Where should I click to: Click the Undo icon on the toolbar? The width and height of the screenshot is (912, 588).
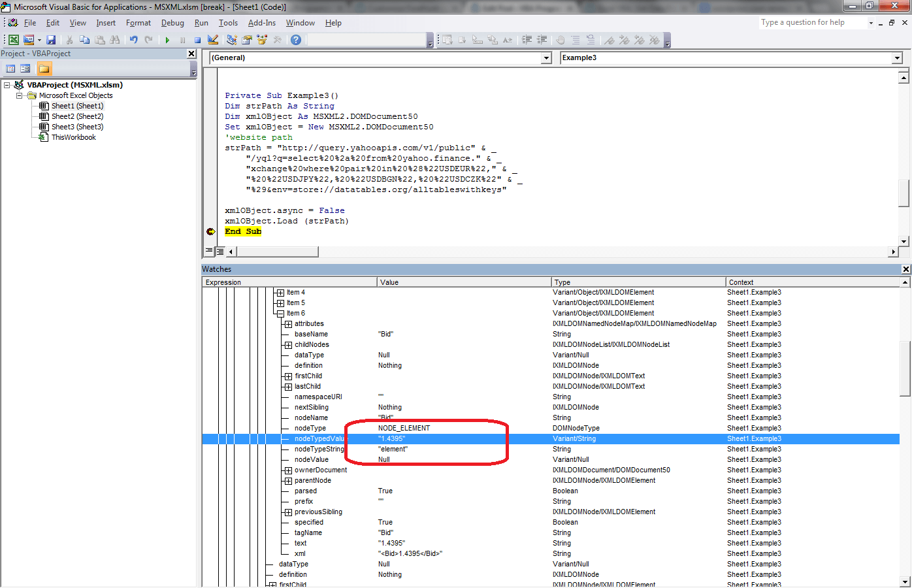pyautogui.click(x=134, y=40)
